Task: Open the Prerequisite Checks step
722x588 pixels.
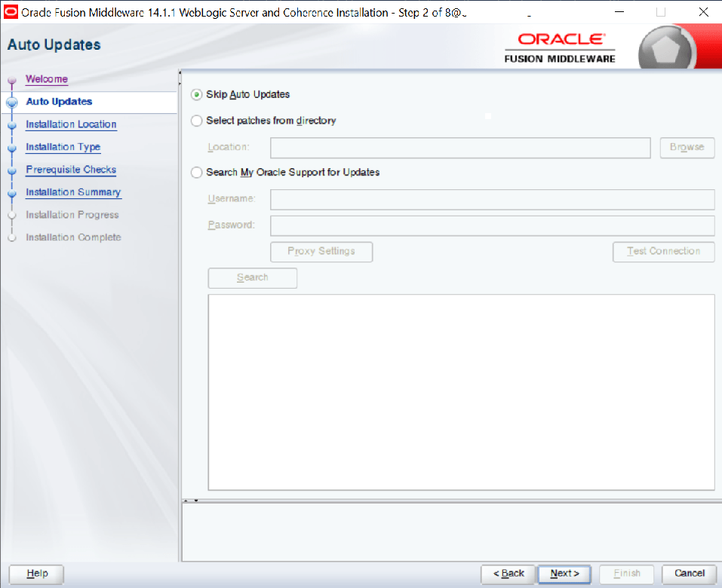Action: pos(70,170)
